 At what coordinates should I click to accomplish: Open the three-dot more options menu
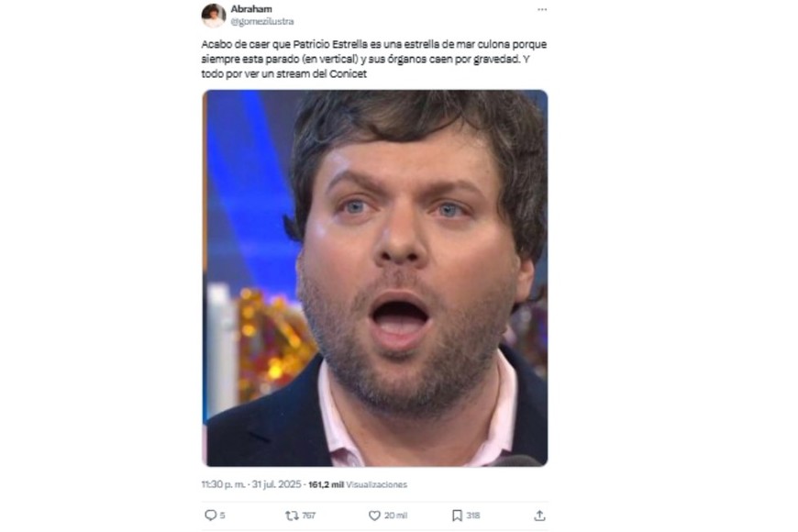click(542, 10)
